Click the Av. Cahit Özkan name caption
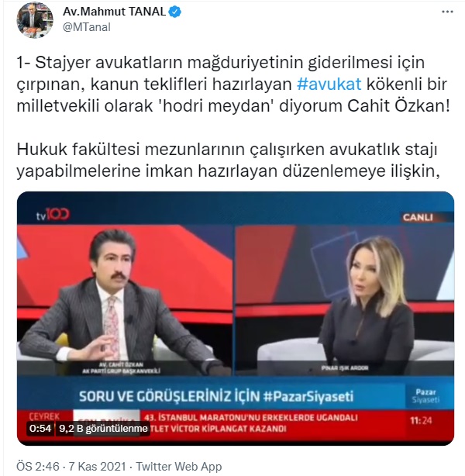 [121, 368]
